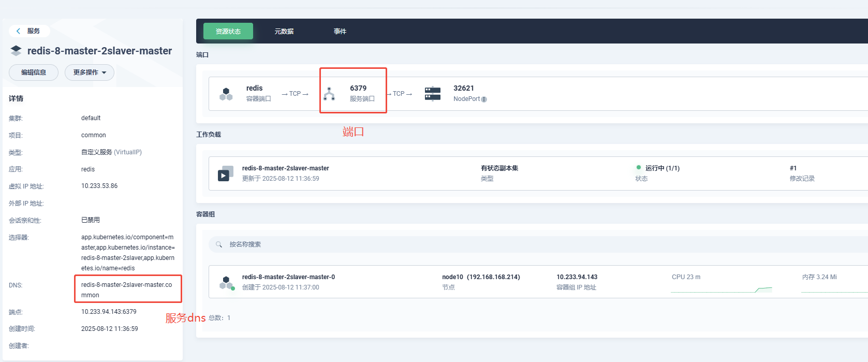Open the 事件 tab
This screenshot has height=362, width=868.
tap(340, 31)
